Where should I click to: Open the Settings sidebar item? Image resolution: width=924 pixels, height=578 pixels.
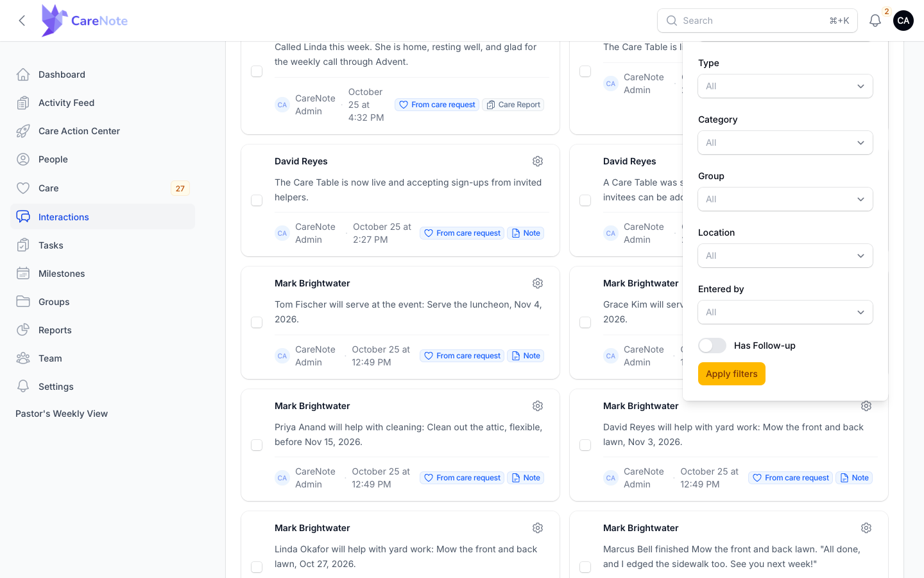(103, 387)
